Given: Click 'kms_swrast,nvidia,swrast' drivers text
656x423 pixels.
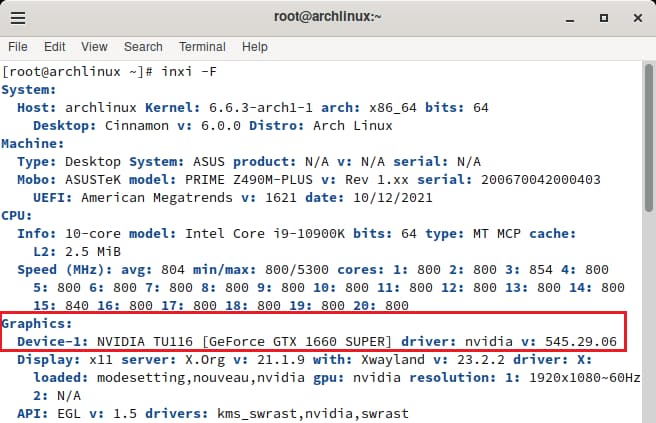Looking at the screenshot, I should pos(313,413).
